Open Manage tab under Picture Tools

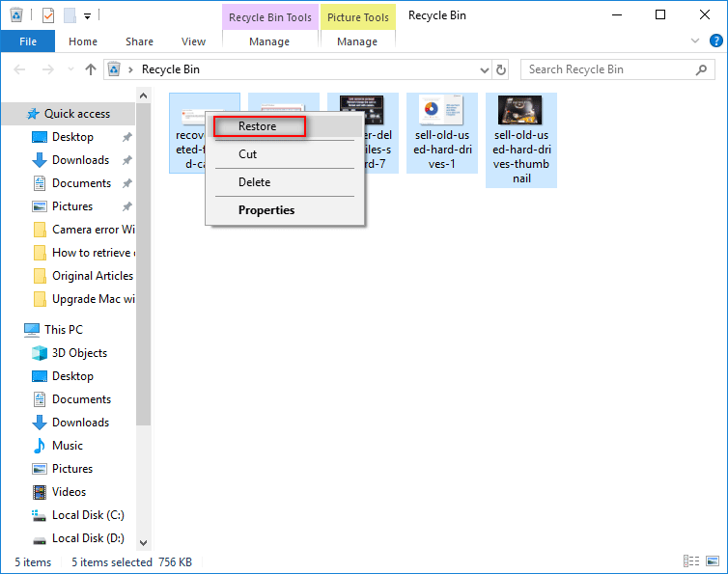[x=357, y=41]
